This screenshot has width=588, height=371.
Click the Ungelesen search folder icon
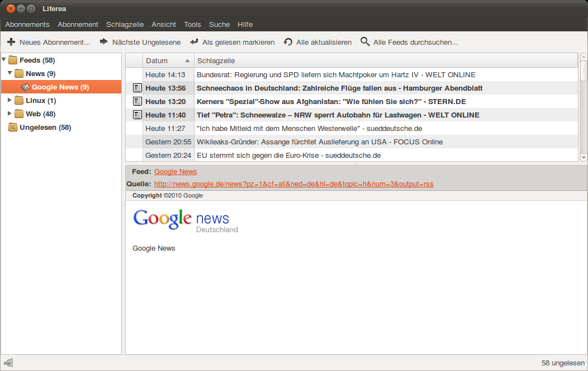13,127
